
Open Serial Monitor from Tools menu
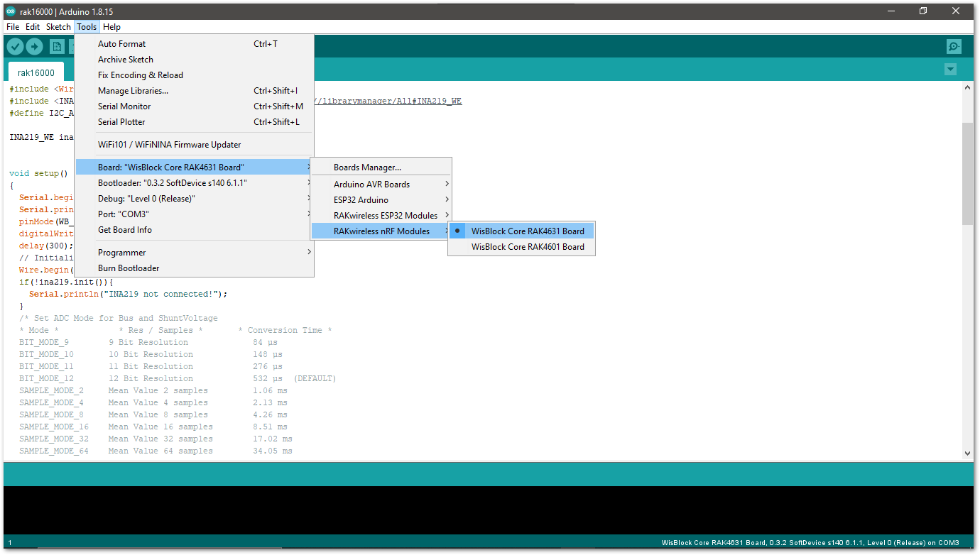click(x=194, y=106)
